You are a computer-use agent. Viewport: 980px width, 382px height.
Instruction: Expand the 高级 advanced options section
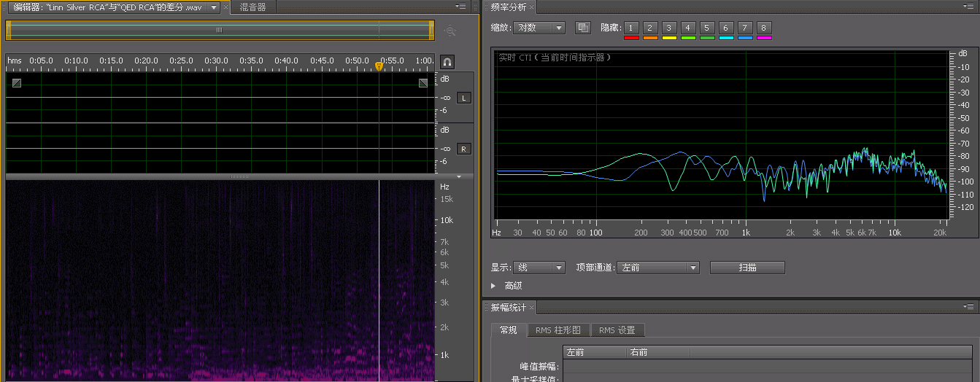pyautogui.click(x=495, y=286)
